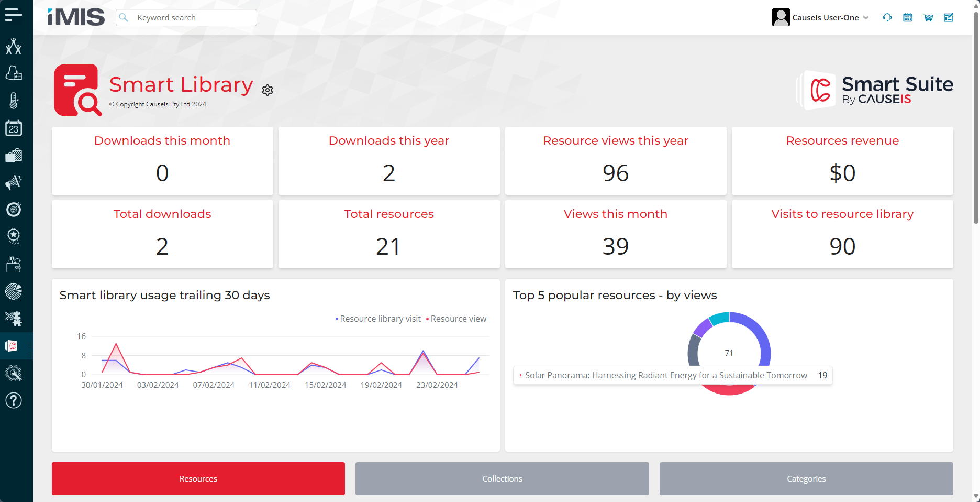The width and height of the screenshot is (980, 502).
Task: Toggle Resource view legend series
Action: [x=456, y=319]
